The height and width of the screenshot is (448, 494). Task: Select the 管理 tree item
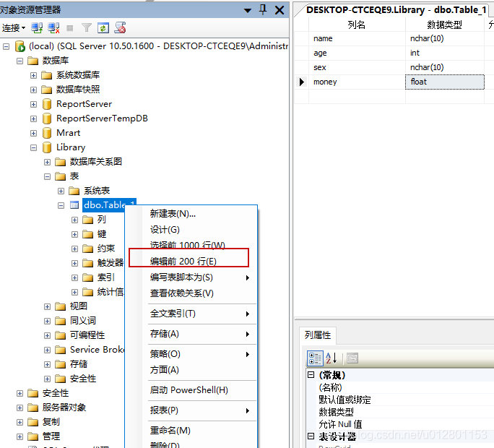click(51, 436)
